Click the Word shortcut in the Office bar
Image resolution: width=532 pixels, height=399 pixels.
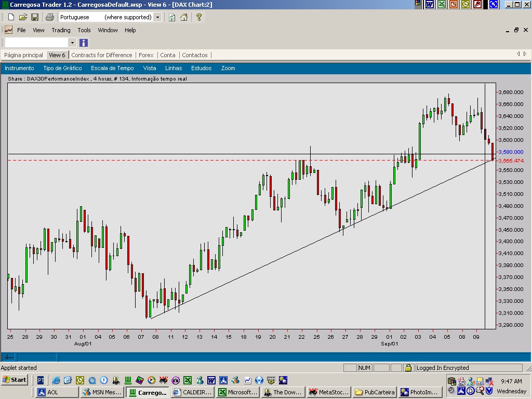pos(430,4)
